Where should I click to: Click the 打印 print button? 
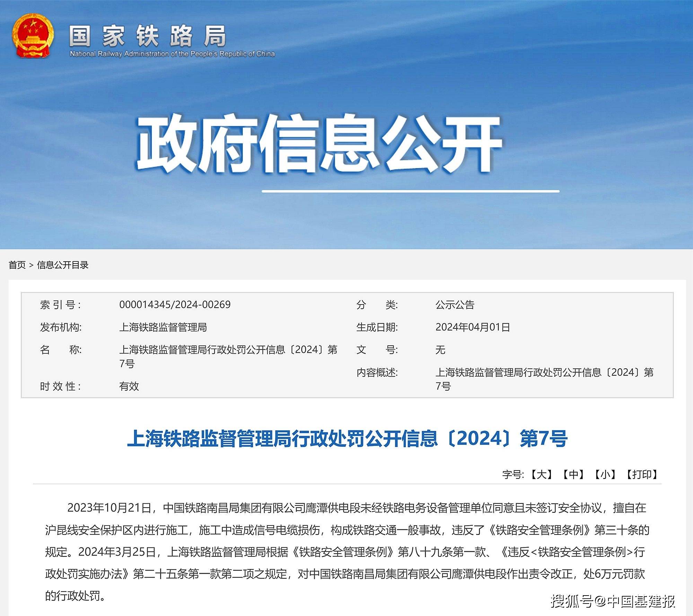642,474
